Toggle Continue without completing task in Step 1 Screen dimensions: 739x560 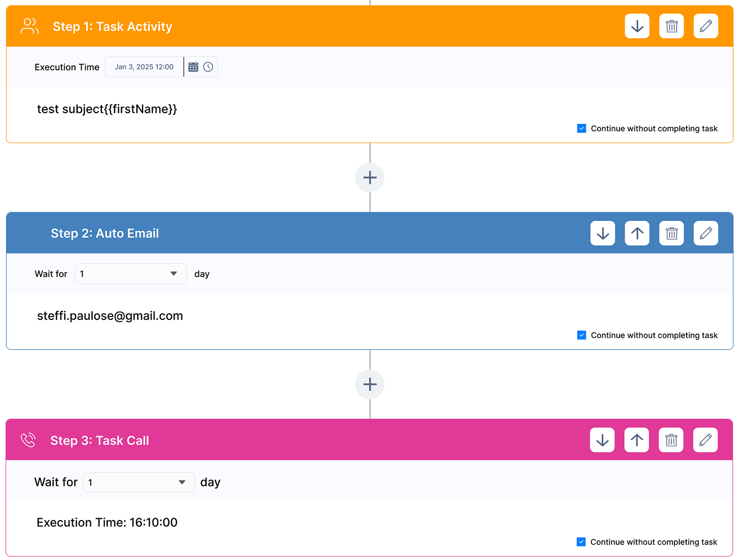581,128
